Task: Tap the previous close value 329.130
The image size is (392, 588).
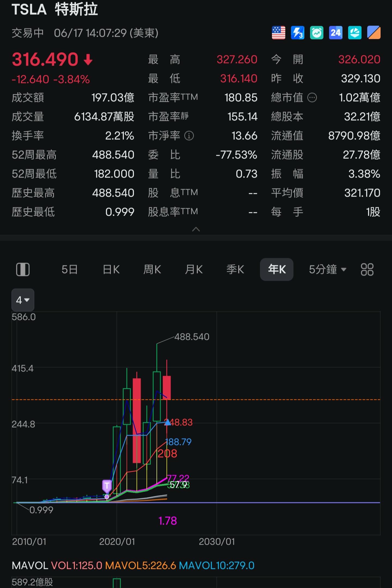Action: (x=361, y=78)
